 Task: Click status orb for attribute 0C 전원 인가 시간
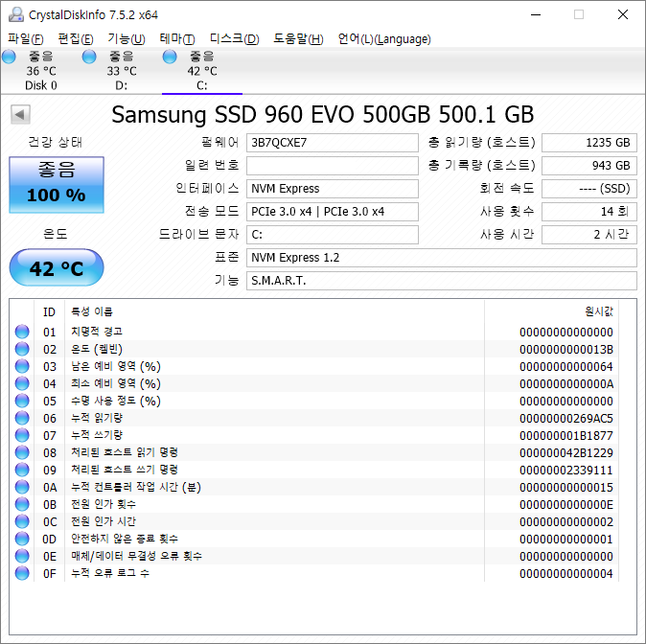pos(22,521)
